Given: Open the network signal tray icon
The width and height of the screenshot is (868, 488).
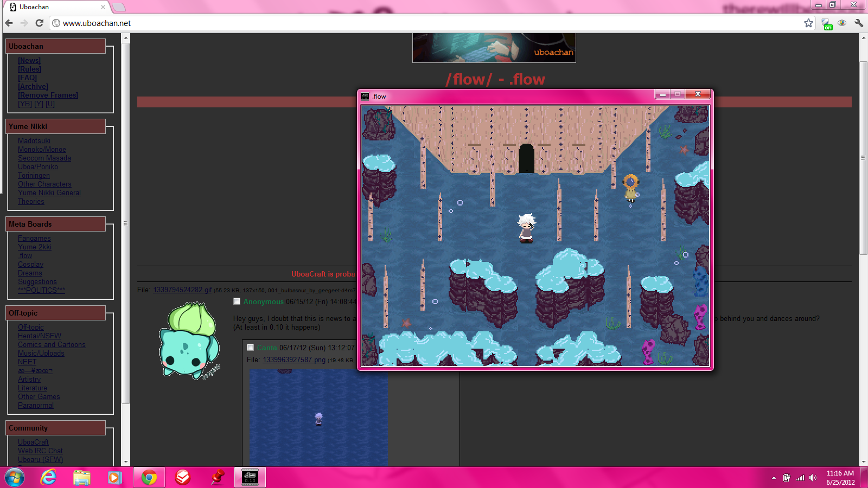Looking at the screenshot, I should pos(800,478).
